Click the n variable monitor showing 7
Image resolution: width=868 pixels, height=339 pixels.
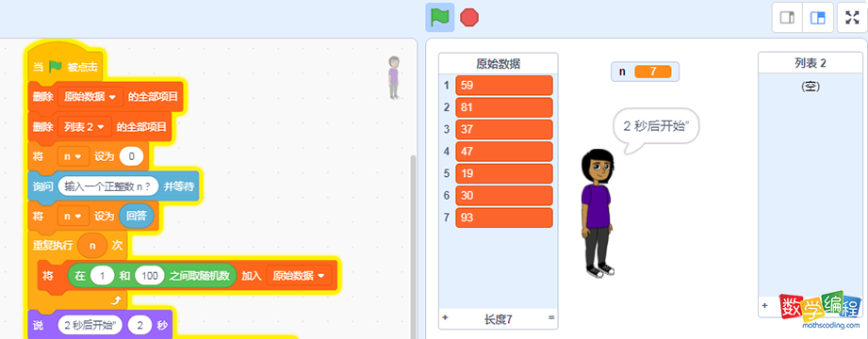coord(645,72)
